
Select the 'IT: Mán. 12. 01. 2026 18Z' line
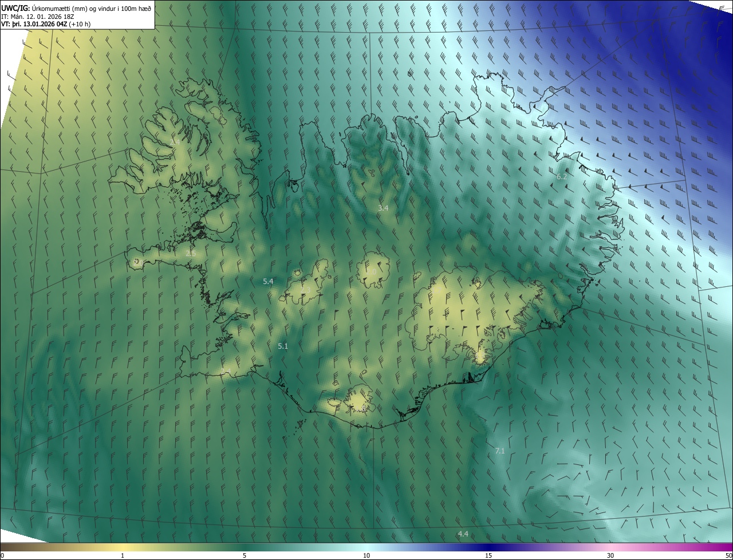(38, 16)
